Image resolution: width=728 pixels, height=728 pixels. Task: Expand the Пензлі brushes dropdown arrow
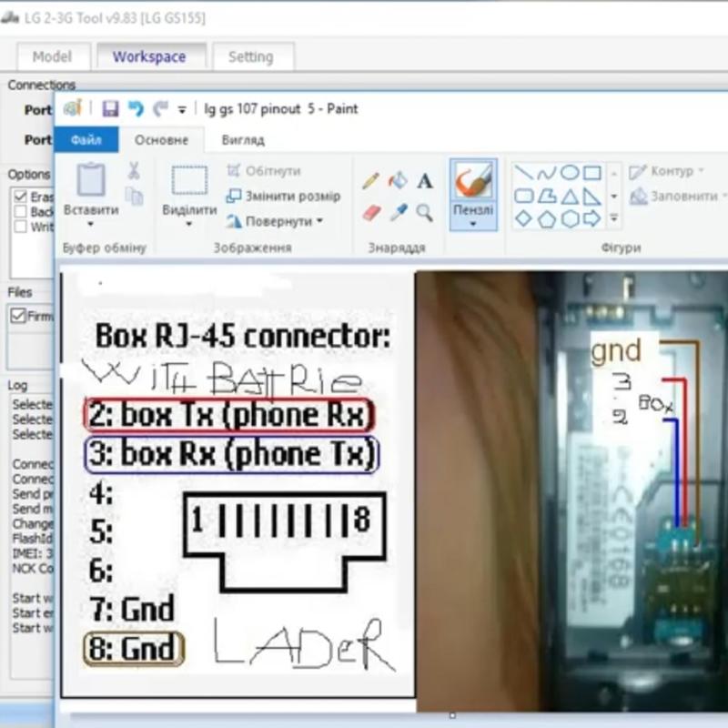tap(472, 224)
